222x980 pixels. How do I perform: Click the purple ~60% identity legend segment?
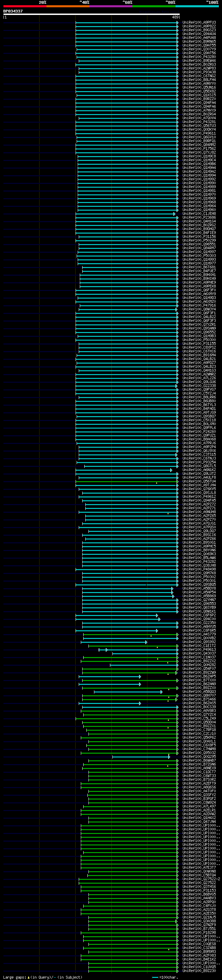[111, 6]
